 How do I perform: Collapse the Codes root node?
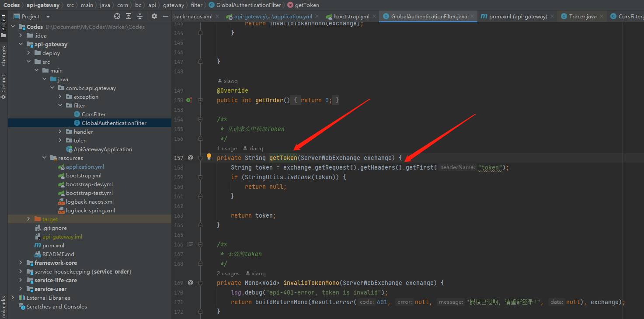pyautogui.click(x=13, y=27)
